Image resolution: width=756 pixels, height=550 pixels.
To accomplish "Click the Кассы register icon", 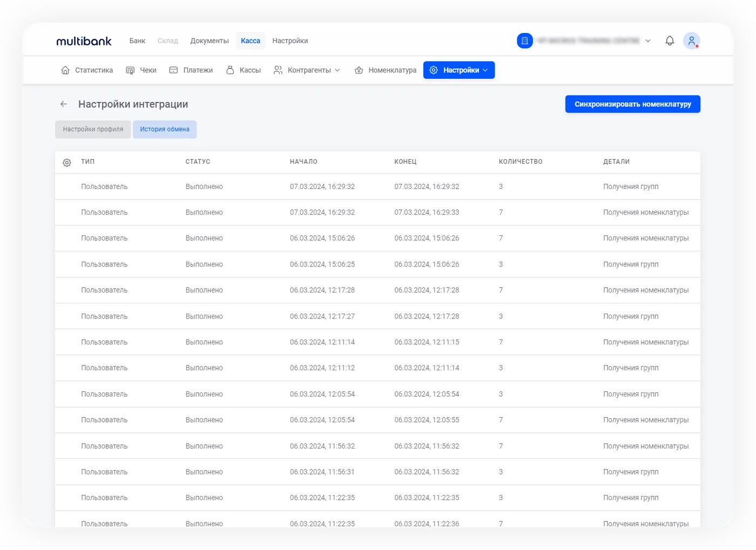I will (x=230, y=70).
